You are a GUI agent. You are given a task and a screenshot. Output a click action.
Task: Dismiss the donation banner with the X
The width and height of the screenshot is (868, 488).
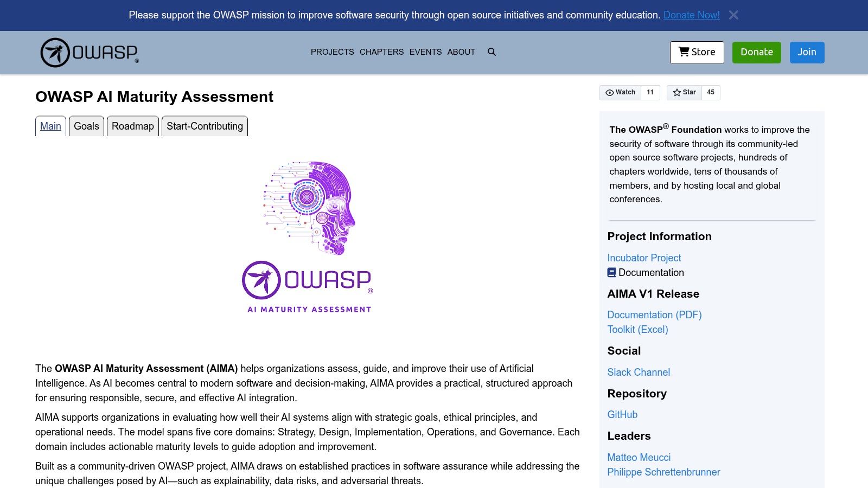click(733, 15)
